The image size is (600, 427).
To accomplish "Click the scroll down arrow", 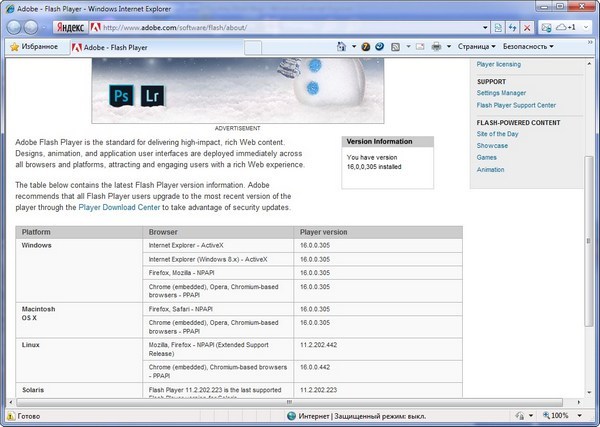I will coord(589,392).
